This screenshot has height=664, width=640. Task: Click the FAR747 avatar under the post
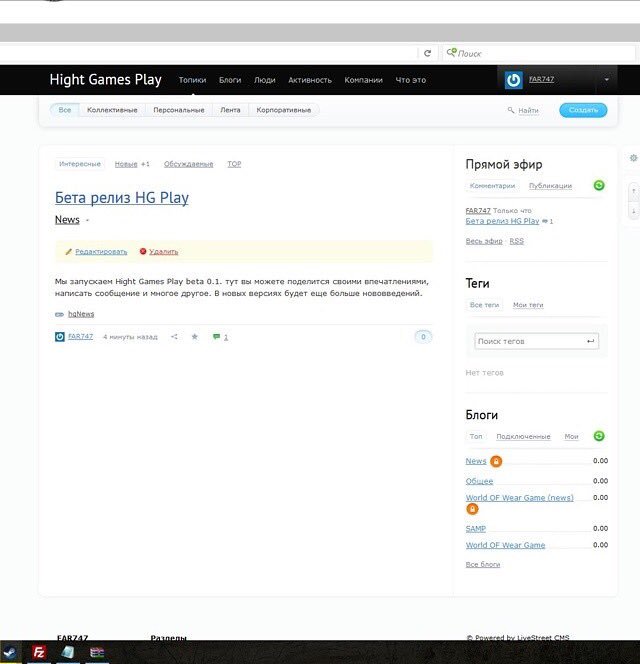click(60, 337)
